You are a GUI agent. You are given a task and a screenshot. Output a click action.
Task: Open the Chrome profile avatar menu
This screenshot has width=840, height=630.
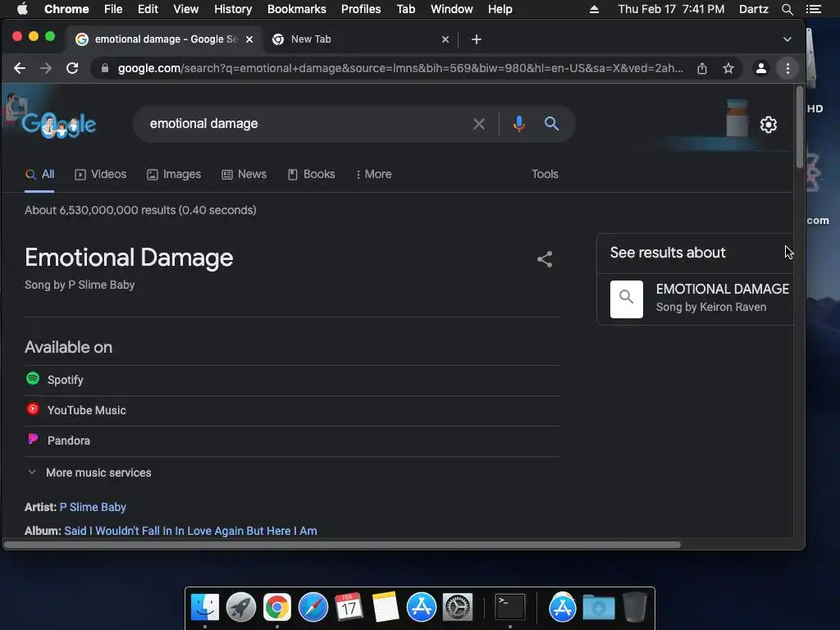760,69
